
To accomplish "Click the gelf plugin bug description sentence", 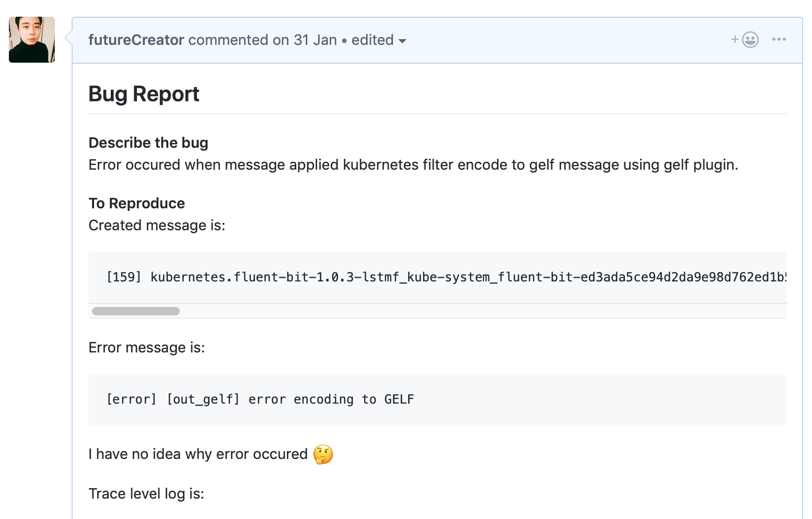I will click(413, 165).
